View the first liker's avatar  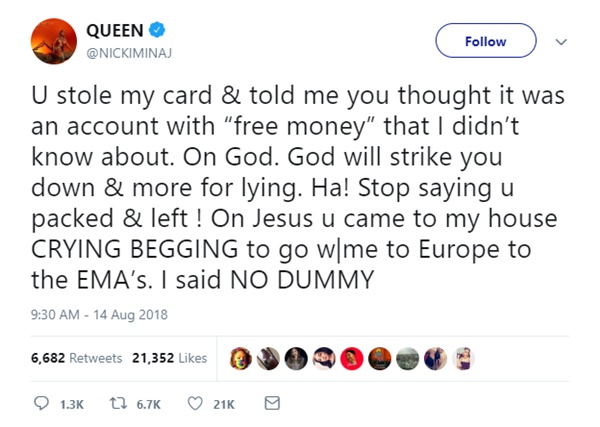[241, 358]
